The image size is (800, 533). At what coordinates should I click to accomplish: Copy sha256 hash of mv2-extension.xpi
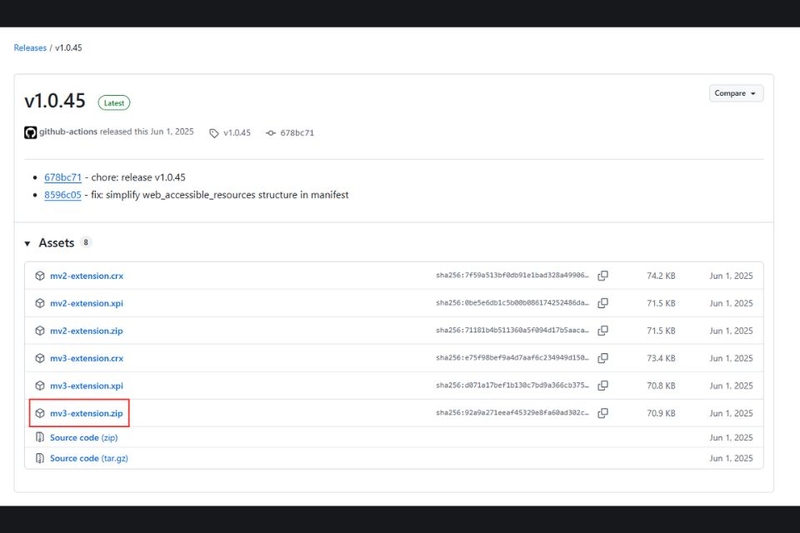[603, 303]
